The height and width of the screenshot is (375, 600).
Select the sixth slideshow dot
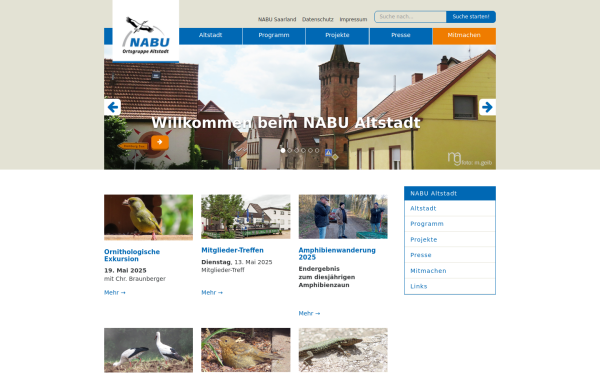(x=317, y=150)
